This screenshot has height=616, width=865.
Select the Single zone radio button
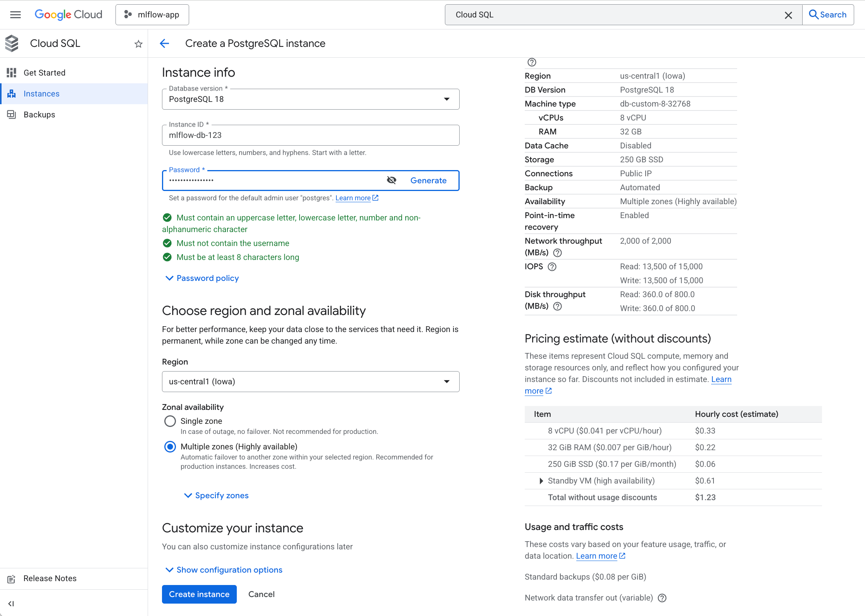(170, 421)
